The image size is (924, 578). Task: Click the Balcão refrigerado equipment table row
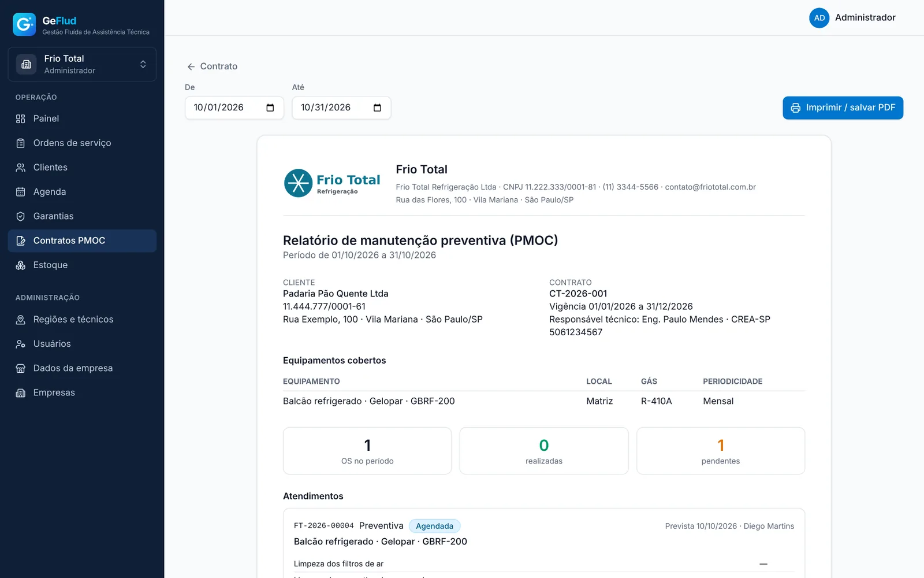(x=544, y=401)
